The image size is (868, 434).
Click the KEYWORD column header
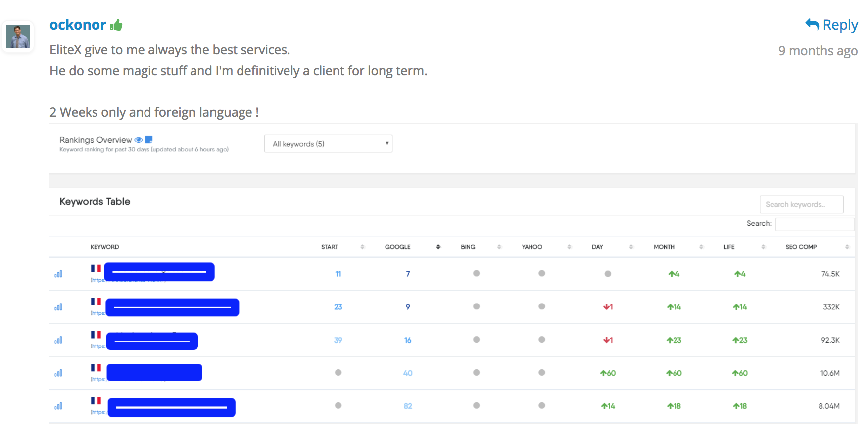(104, 247)
